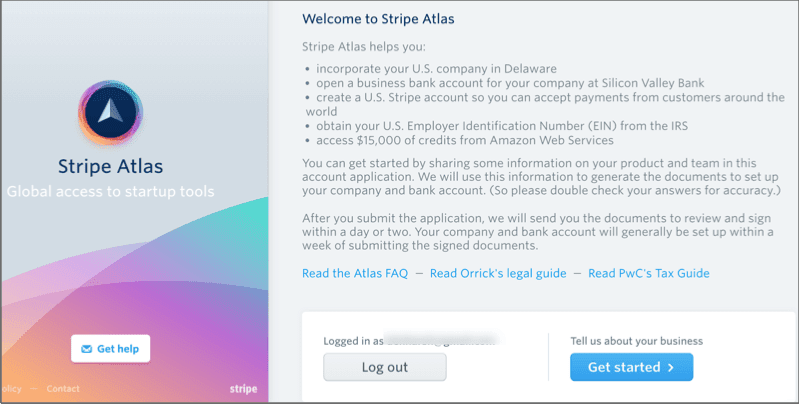Click the Tell us about your business label
The height and width of the screenshot is (404, 799).
(636, 341)
